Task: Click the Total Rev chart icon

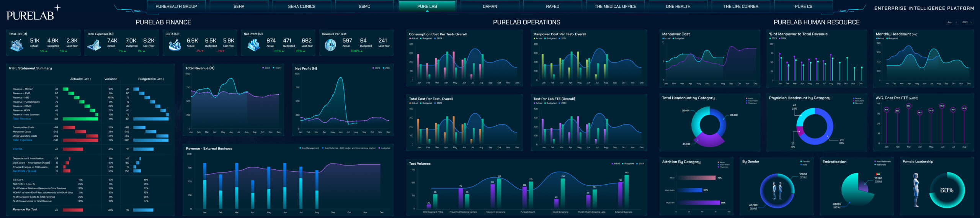Action: (x=17, y=45)
